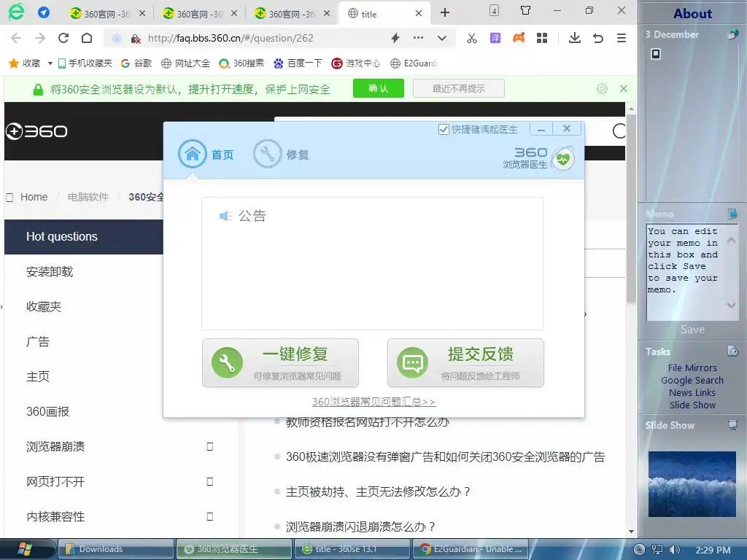This screenshot has width=747, height=560.
Task: Open the 百度一下 bookmark
Action: [x=298, y=63]
